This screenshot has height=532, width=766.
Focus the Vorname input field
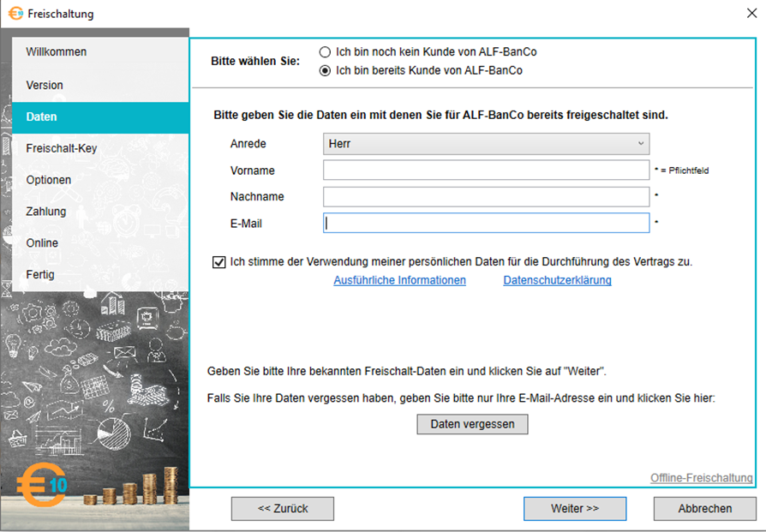coord(486,170)
